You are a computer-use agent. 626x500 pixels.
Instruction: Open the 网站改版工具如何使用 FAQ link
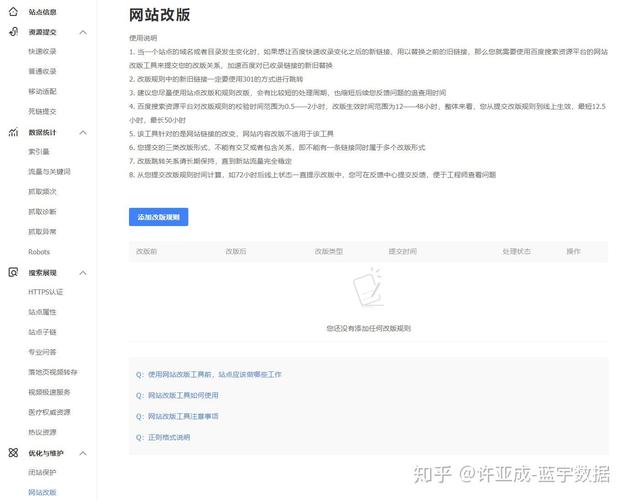(183, 395)
